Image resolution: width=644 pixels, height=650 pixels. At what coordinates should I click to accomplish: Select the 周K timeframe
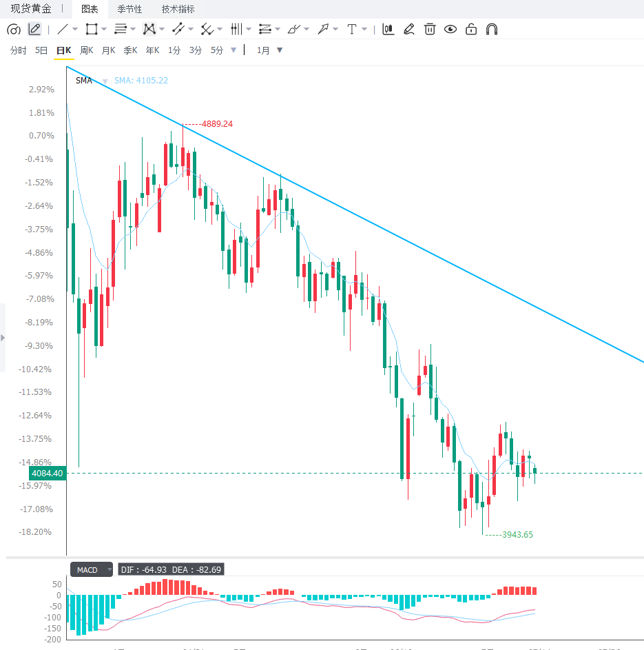[x=87, y=50]
